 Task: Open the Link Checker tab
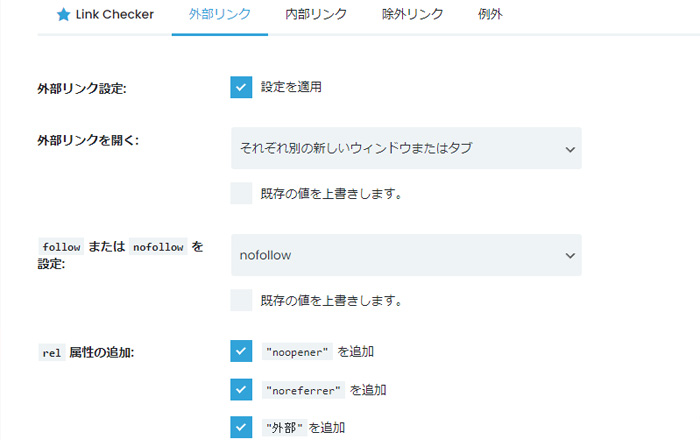[x=105, y=15]
